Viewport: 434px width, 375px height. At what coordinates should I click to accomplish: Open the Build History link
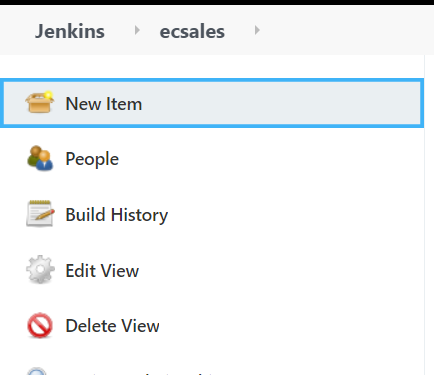point(117,215)
